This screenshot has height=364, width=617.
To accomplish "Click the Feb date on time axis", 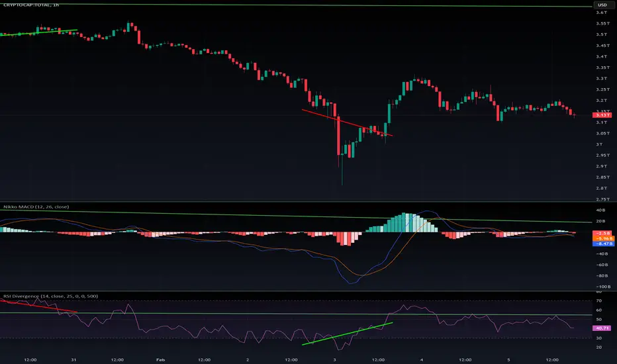I will [160, 359].
